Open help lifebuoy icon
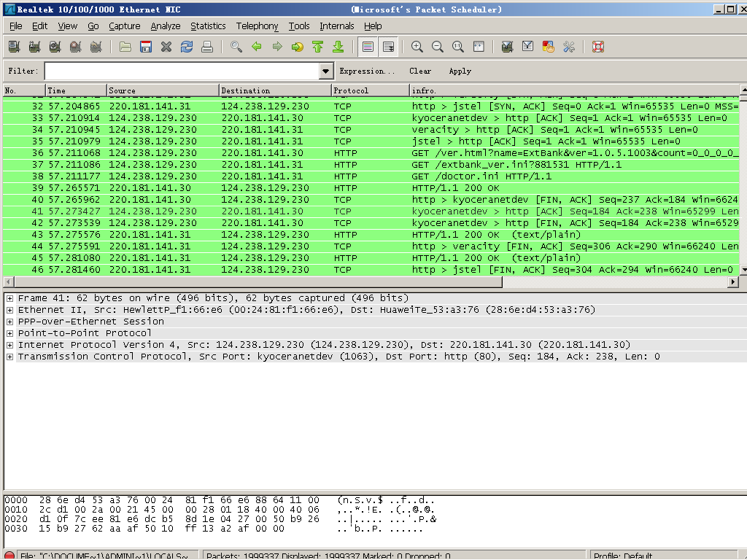 pos(598,47)
